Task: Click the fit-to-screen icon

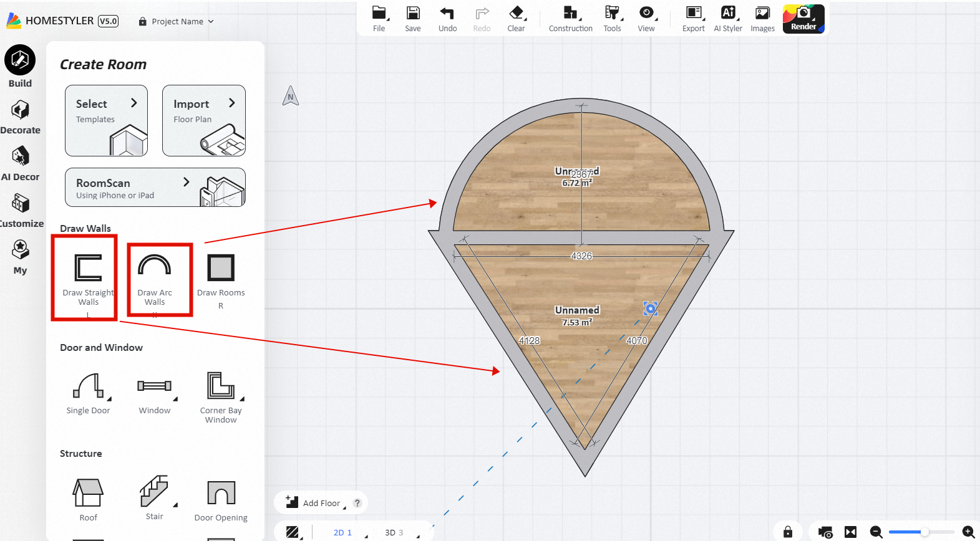Action: coord(851,532)
